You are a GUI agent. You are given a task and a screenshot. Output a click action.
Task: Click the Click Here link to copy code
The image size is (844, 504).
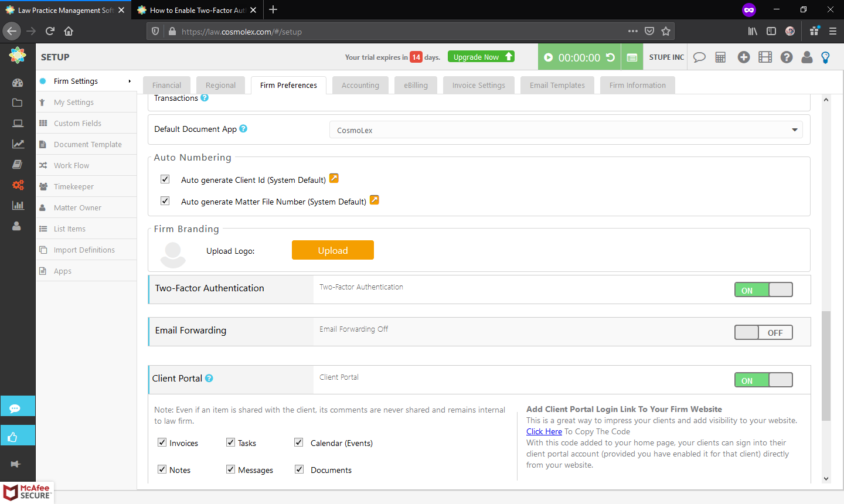(x=544, y=431)
